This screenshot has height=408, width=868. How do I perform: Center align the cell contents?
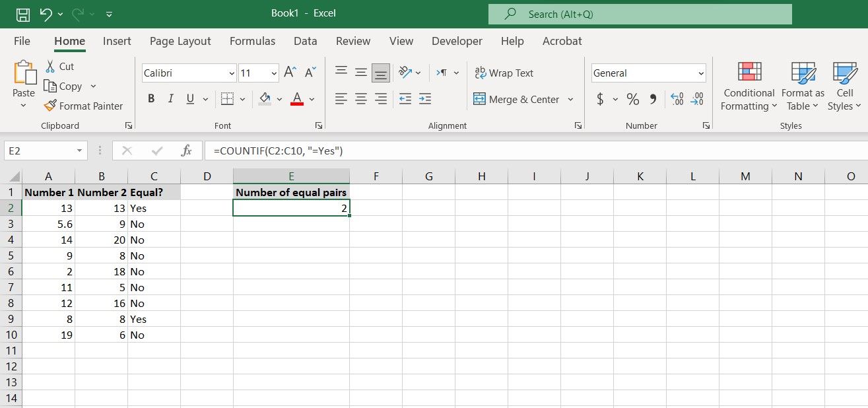coord(360,98)
